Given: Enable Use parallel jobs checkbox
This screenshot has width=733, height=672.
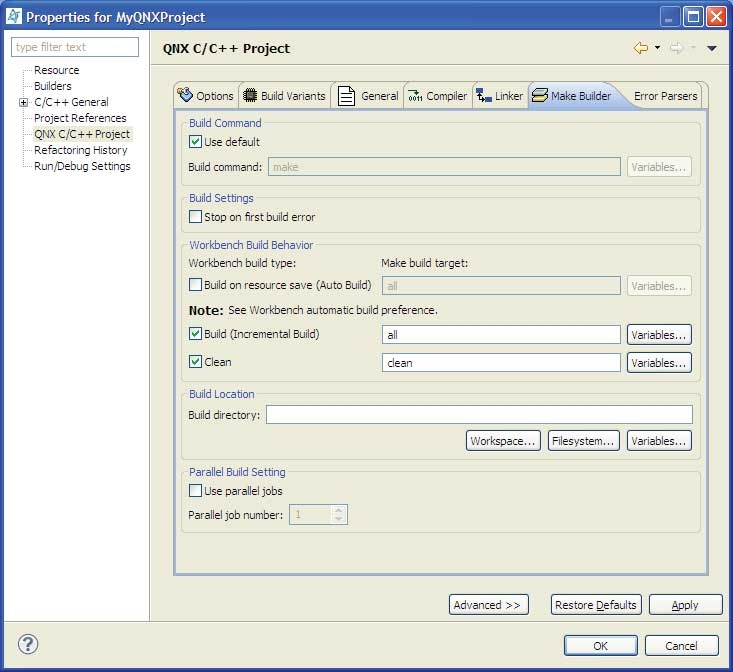Looking at the screenshot, I should point(196,491).
